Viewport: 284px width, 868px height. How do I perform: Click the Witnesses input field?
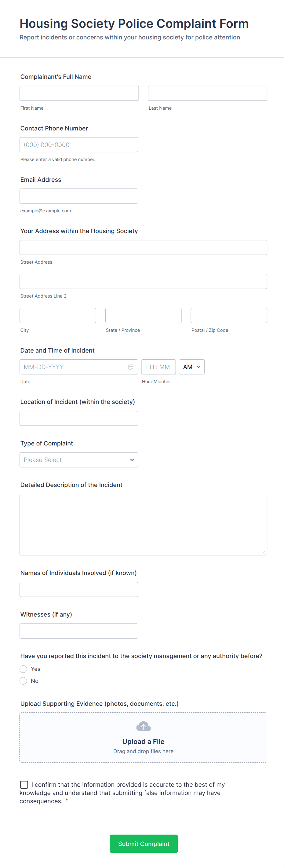tap(78, 631)
